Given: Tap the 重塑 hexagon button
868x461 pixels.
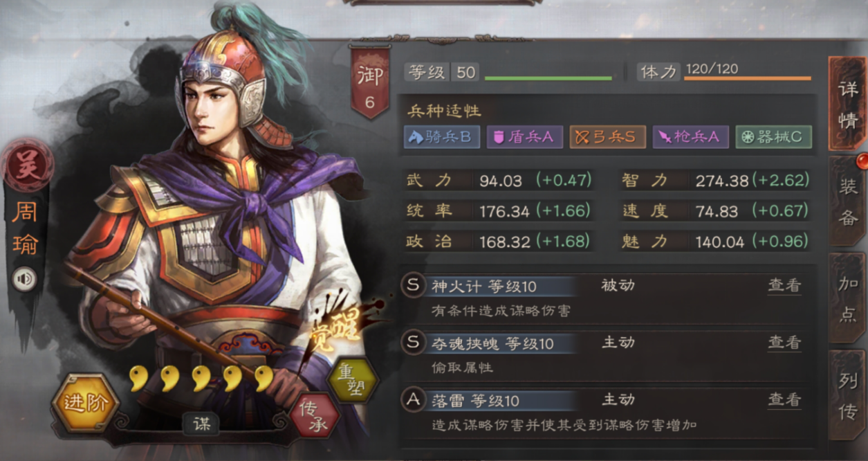Looking at the screenshot, I should tap(352, 379).
